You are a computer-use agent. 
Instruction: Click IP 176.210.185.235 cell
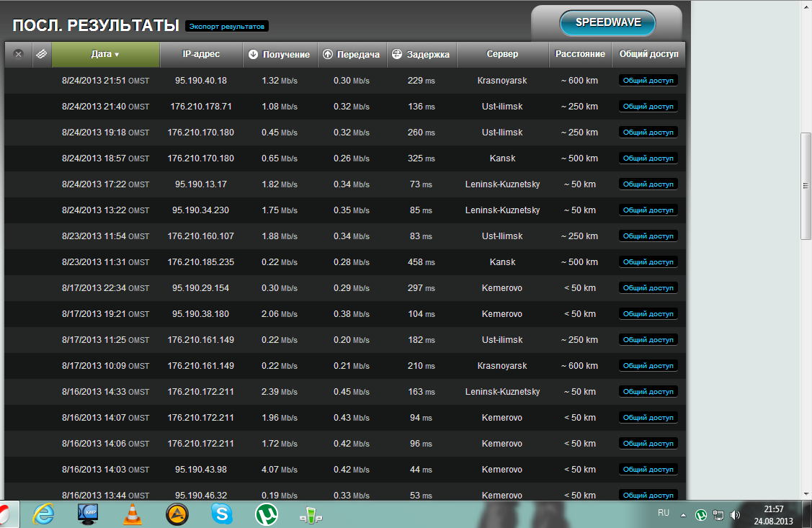(x=201, y=262)
